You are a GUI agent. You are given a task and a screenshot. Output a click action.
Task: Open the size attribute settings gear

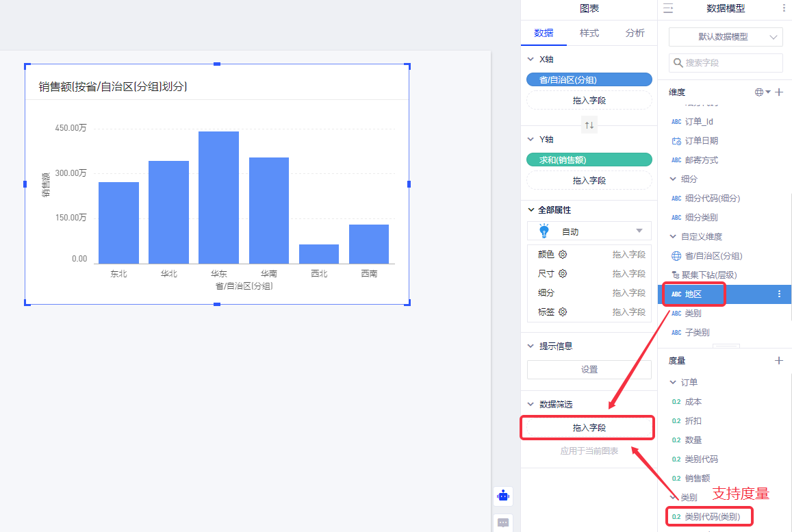(563, 274)
